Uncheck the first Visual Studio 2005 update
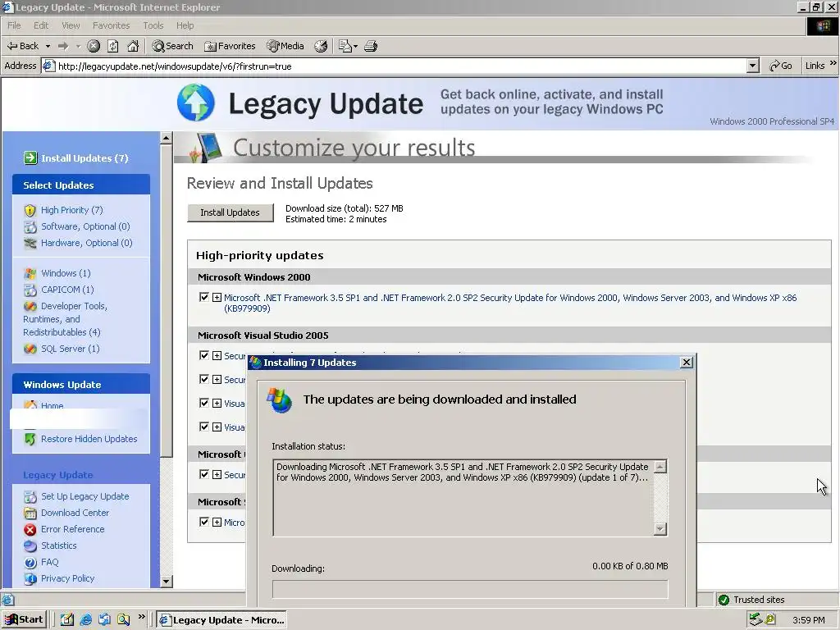Screen dimensions: 840x630 click(203, 355)
